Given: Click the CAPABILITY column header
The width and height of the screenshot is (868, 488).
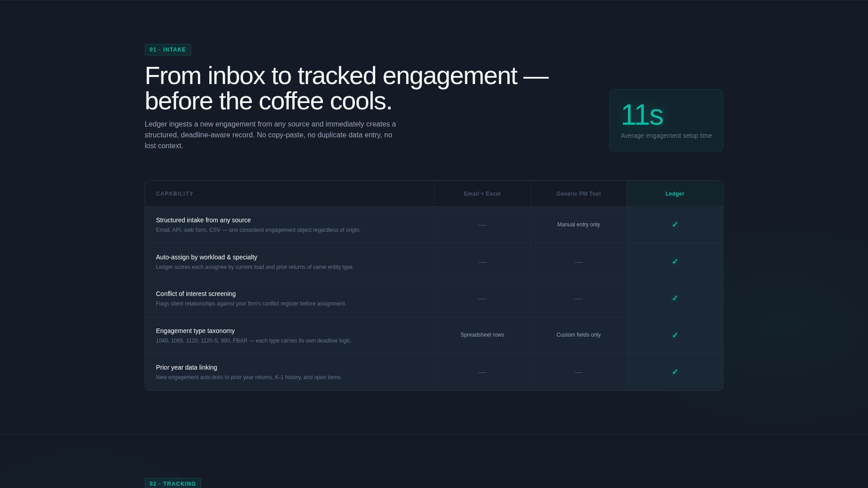Looking at the screenshot, I should coord(175,194).
